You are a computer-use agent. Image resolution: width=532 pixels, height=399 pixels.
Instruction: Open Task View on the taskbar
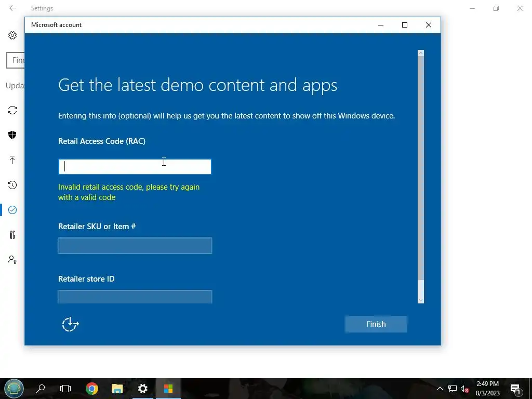point(65,388)
